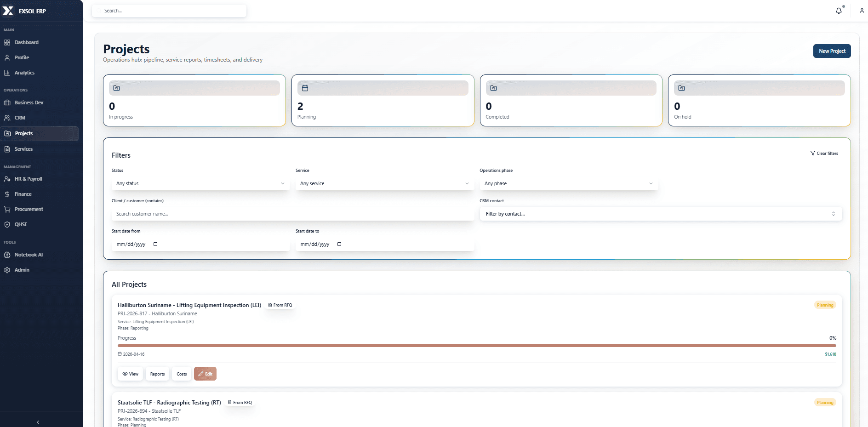Open the Filter by contact combo box
The height and width of the screenshot is (427, 868).
point(661,214)
